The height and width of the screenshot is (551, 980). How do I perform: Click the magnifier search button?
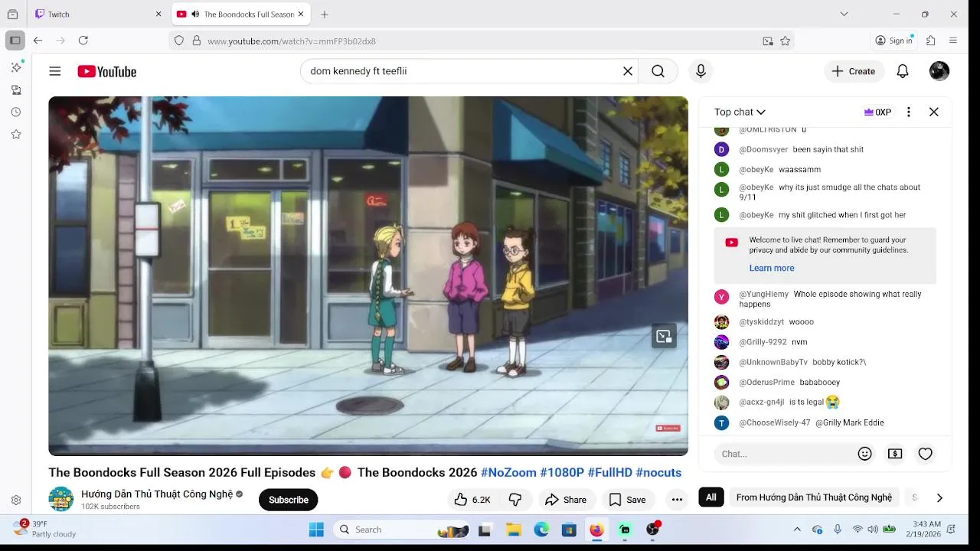658,71
